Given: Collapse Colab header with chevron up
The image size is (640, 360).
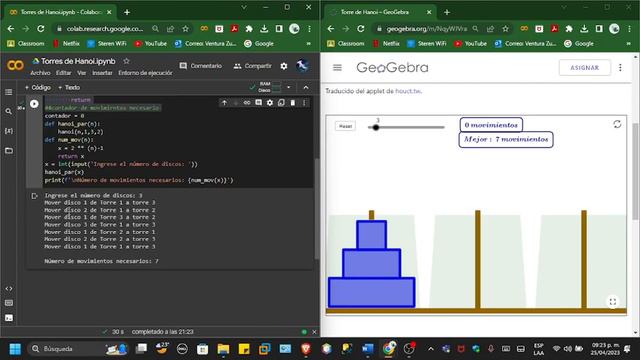Looking at the screenshot, I should [x=306, y=87].
